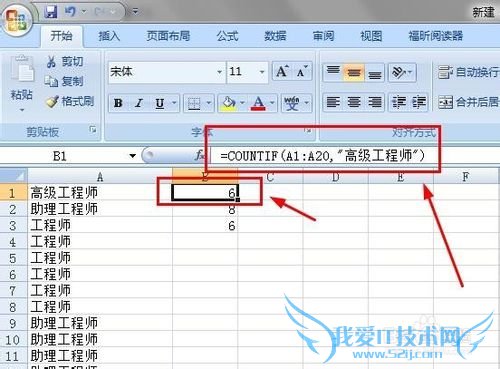
Task: Expand the 粘贴 paste options arrow
Action: pos(22,110)
